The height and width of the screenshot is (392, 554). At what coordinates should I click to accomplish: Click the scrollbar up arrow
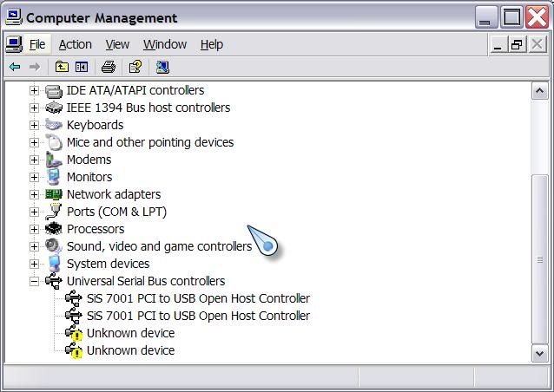pyautogui.click(x=539, y=91)
